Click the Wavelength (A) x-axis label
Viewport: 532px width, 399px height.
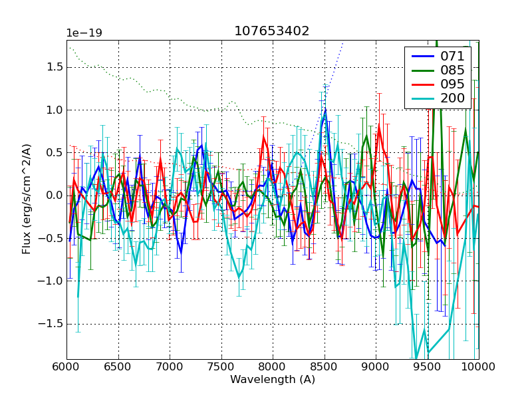272,380
